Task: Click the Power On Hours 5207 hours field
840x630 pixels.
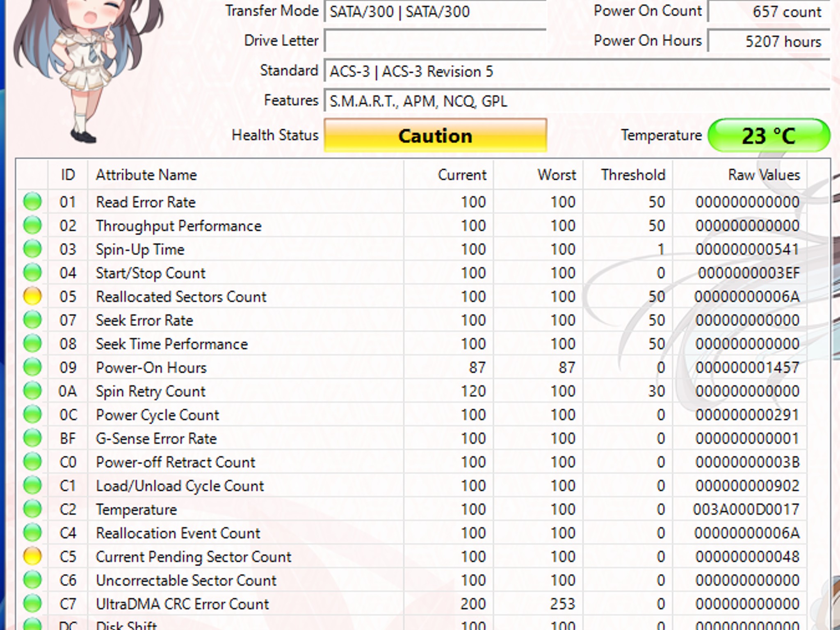Action: point(769,41)
